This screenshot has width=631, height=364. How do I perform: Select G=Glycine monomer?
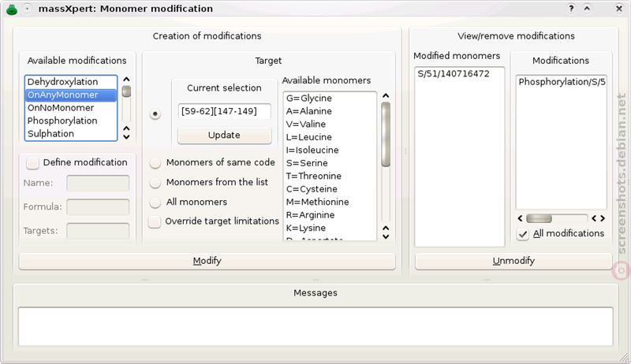(x=330, y=98)
